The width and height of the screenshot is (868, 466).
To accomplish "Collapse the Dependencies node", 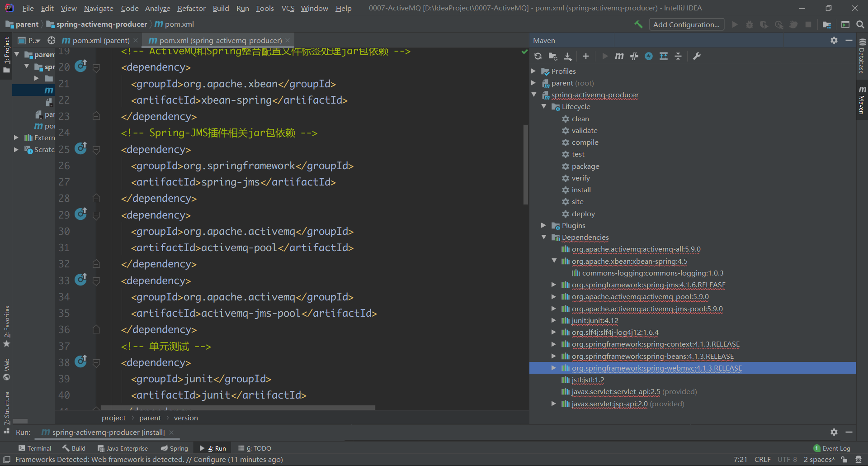I will 544,237.
